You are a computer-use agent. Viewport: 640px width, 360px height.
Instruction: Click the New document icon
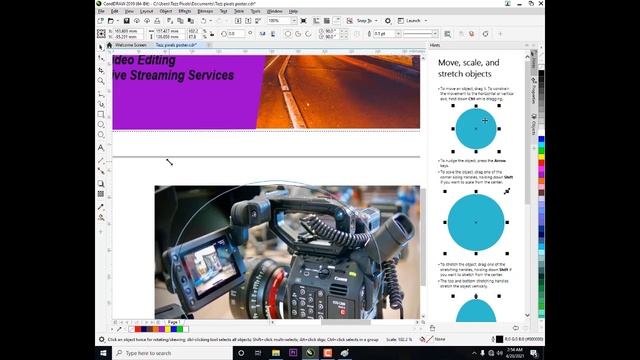[x=101, y=20]
